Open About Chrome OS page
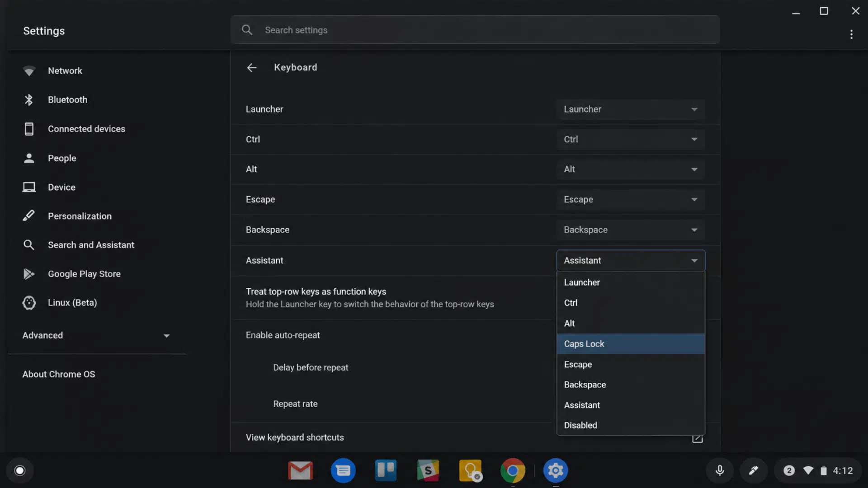The height and width of the screenshot is (488, 868). [x=59, y=374]
